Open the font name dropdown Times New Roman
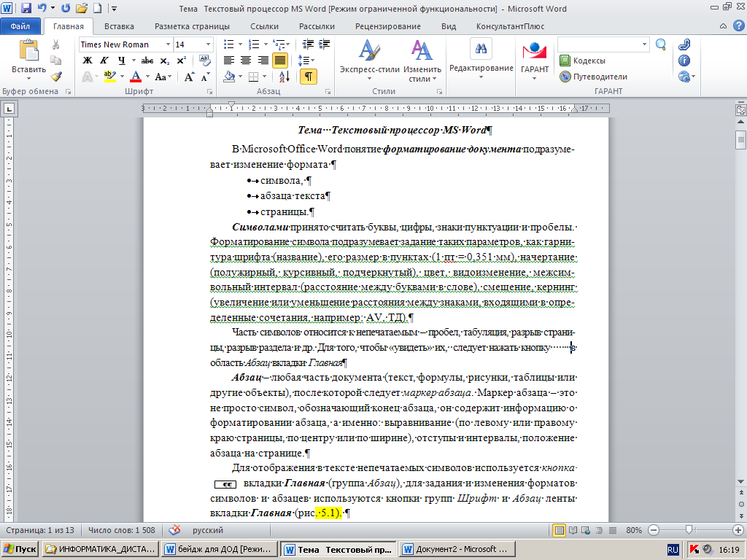The width and height of the screenshot is (747, 560). tap(168, 44)
